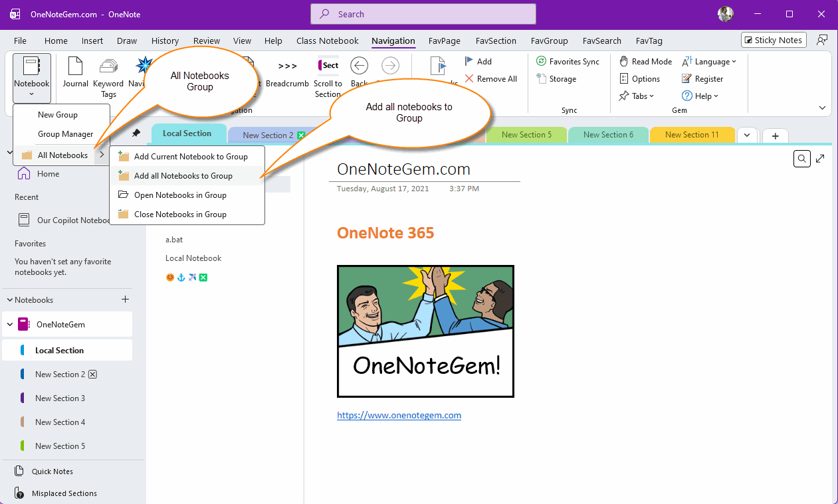
Task: Click the Register button
Action: [702, 78]
